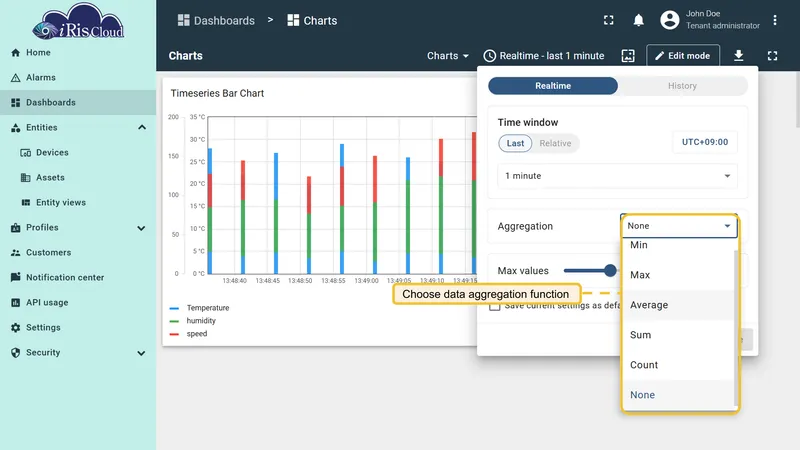Click the Customers people icon

15,253
